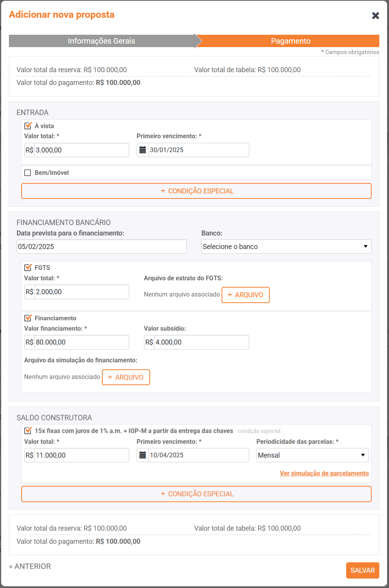
Task: Attach financing simulation Arquivo file
Action: tap(126, 377)
